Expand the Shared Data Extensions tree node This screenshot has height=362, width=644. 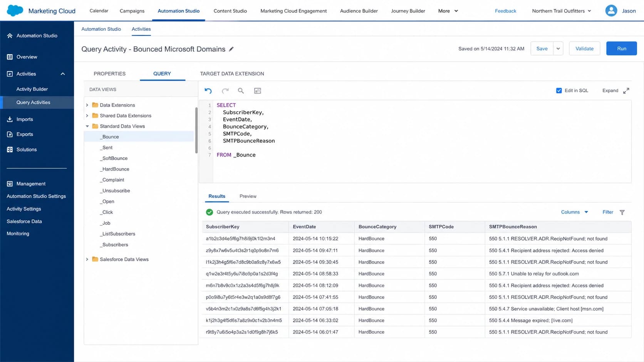(87, 116)
